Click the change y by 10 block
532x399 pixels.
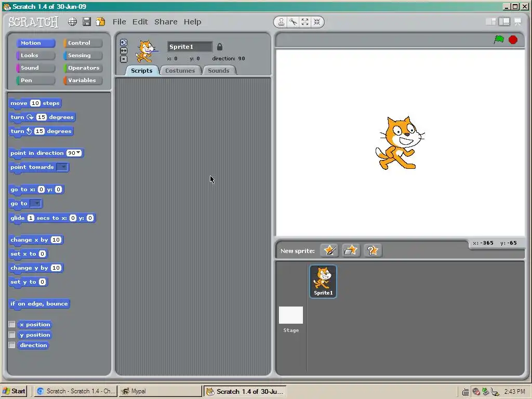tap(36, 268)
